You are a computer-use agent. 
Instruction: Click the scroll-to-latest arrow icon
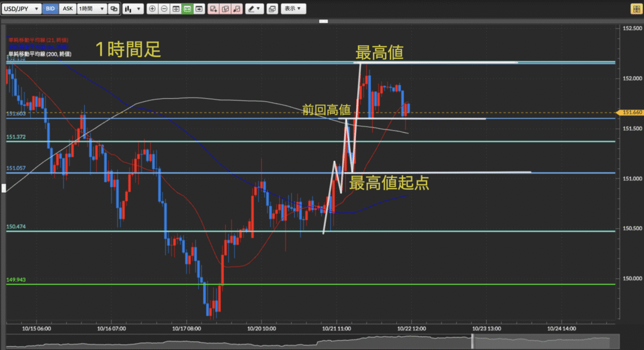(x=199, y=9)
